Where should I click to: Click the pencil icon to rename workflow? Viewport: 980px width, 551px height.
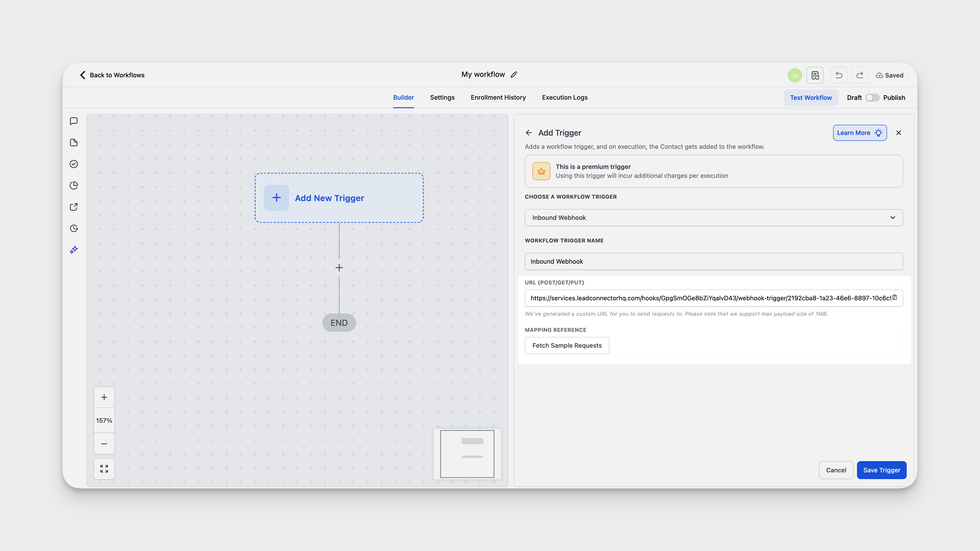514,75
